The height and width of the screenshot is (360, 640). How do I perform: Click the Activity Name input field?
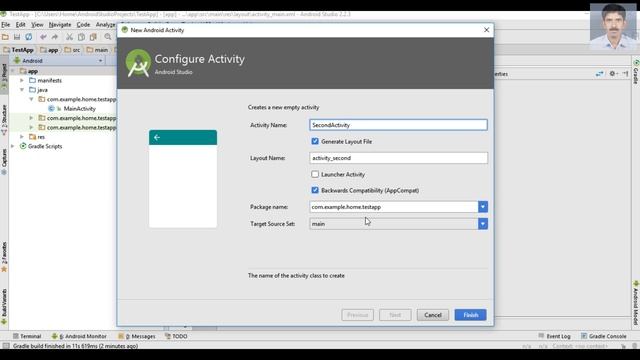[x=398, y=125]
